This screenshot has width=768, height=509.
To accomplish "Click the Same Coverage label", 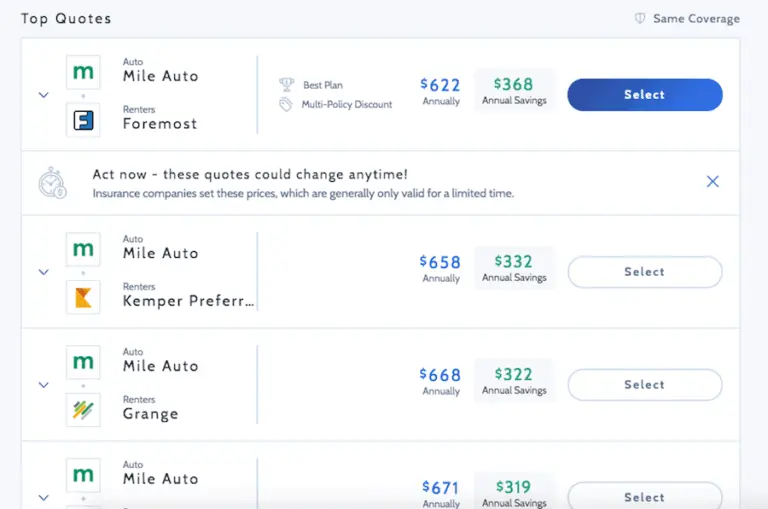I will coord(696,19).
